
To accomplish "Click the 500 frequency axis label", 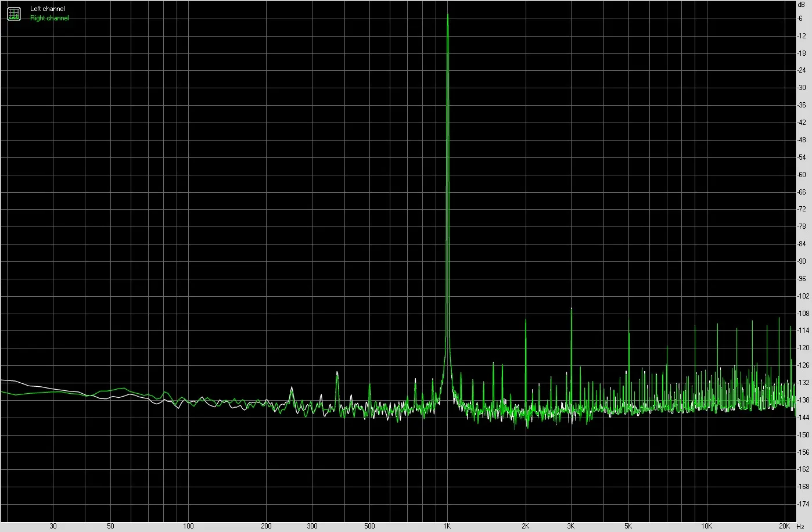I will click(369, 526).
